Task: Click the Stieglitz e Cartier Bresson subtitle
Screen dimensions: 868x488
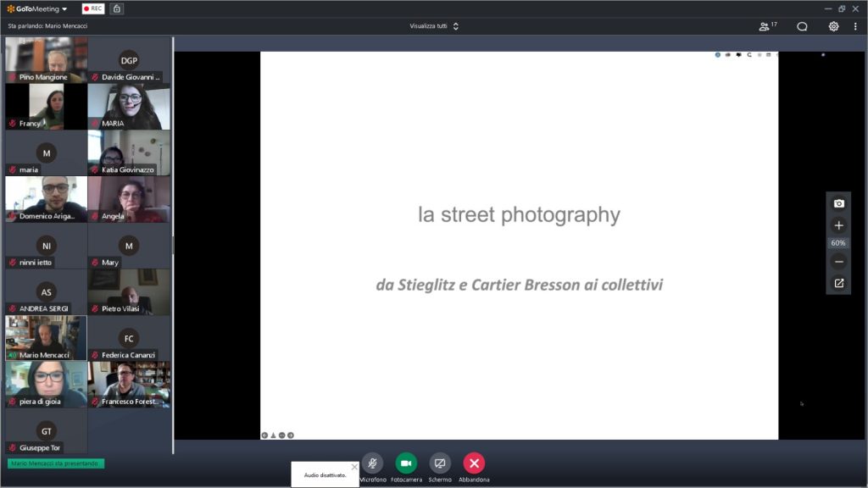Action: pos(519,285)
